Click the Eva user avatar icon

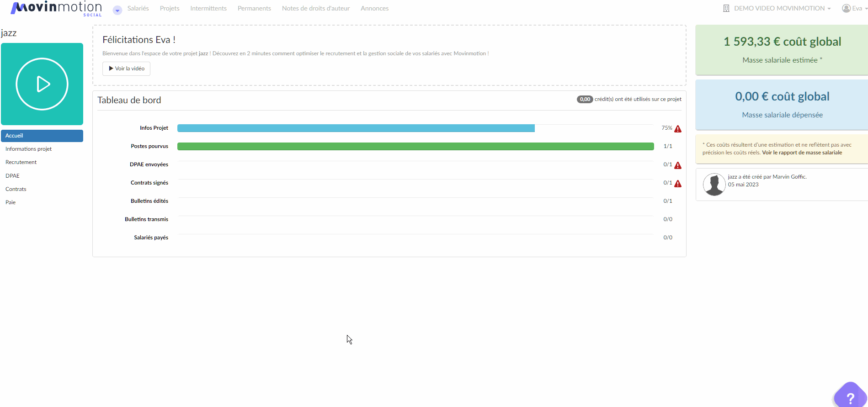tap(847, 8)
